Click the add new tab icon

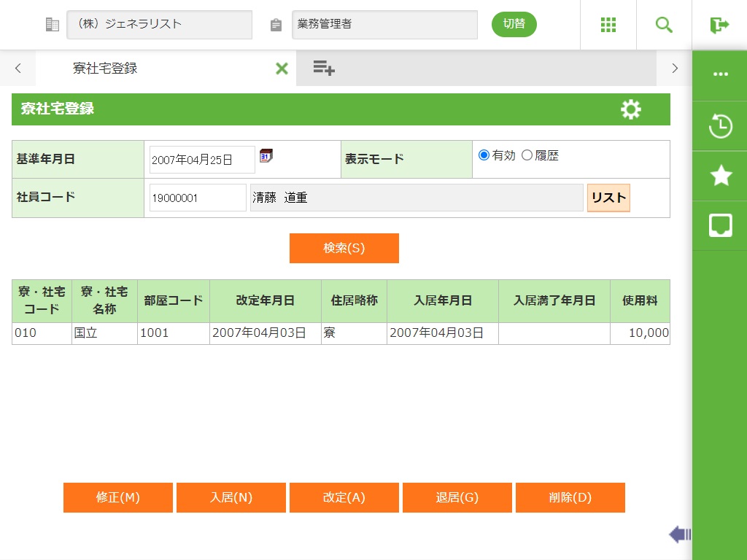(x=324, y=69)
